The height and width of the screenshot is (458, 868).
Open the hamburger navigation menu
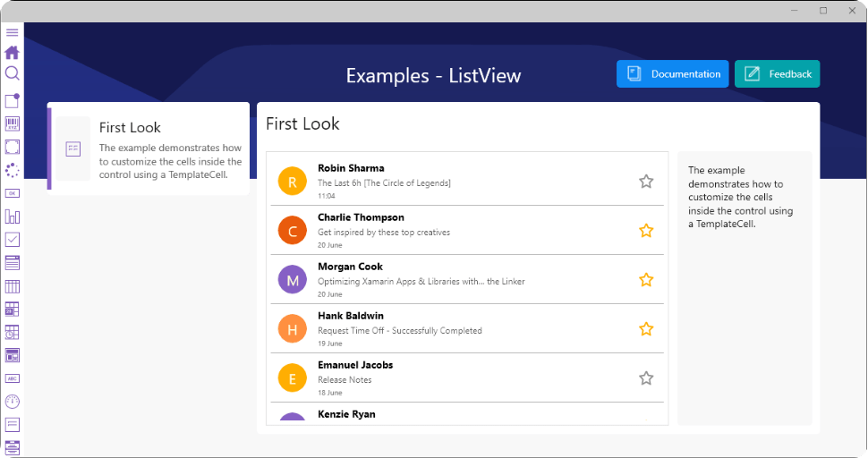tap(13, 32)
